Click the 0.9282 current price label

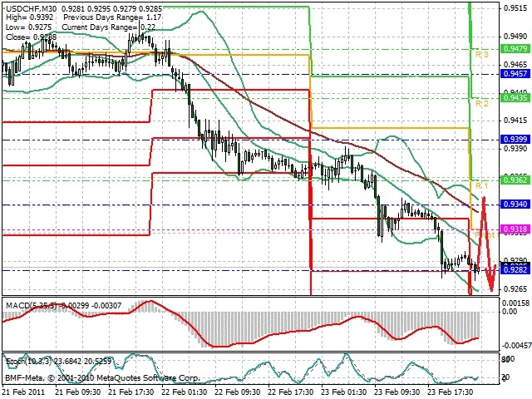click(515, 269)
